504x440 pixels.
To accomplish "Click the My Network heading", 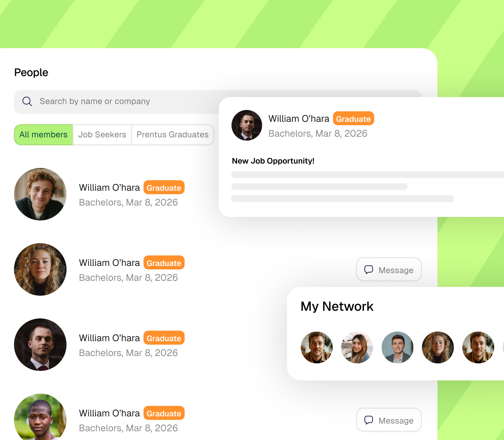I will [337, 306].
